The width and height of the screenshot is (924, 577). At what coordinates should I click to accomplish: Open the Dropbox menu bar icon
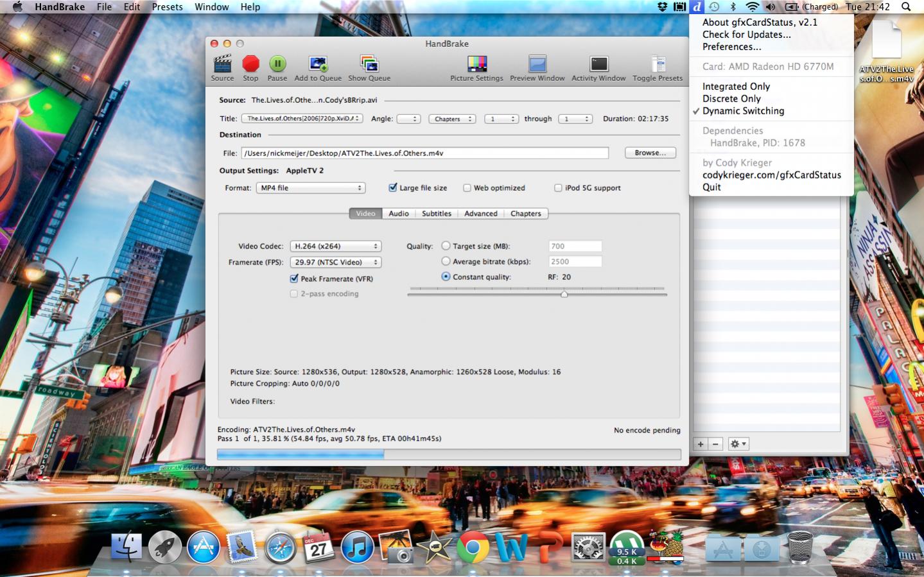pyautogui.click(x=662, y=6)
